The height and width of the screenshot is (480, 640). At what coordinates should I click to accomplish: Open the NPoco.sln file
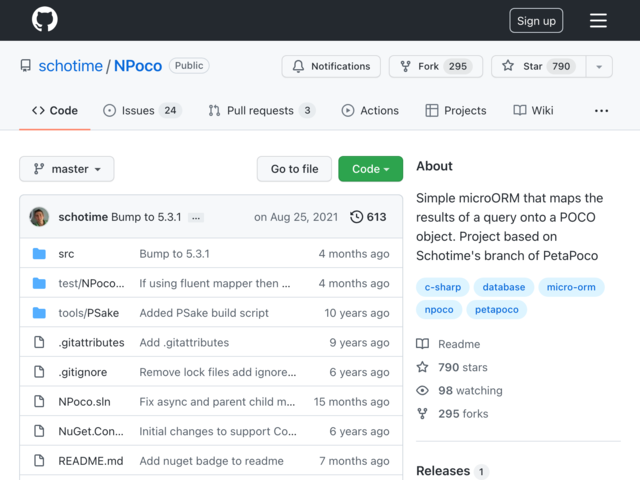[84, 402]
